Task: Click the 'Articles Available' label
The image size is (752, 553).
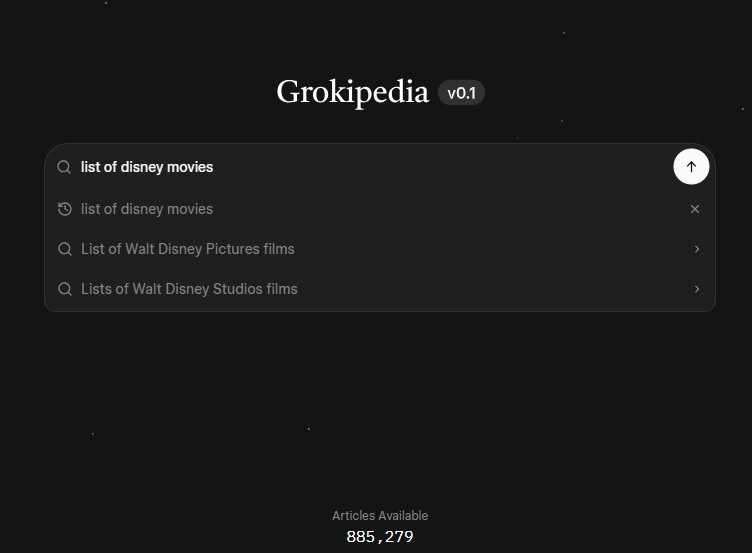Action: (x=380, y=516)
